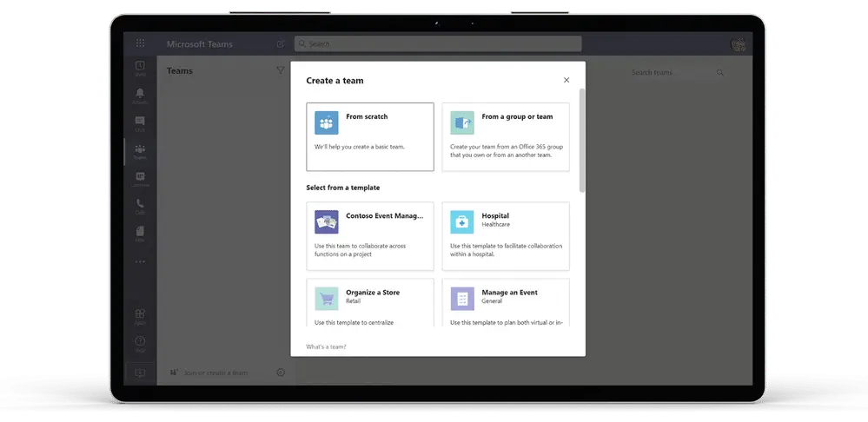Click the From a group or team icon
The image size is (868, 422).
click(x=462, y=122)
